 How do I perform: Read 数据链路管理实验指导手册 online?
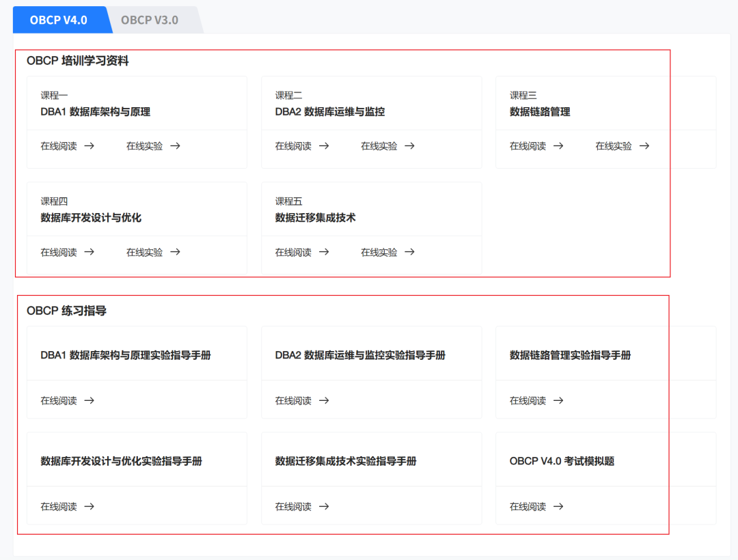tap(528, 401)
